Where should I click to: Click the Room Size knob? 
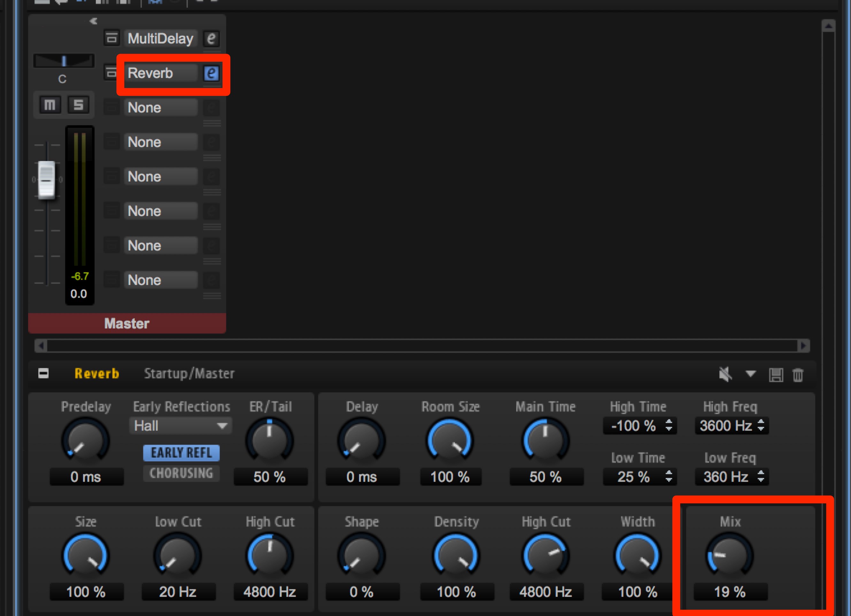coord(450,440)
